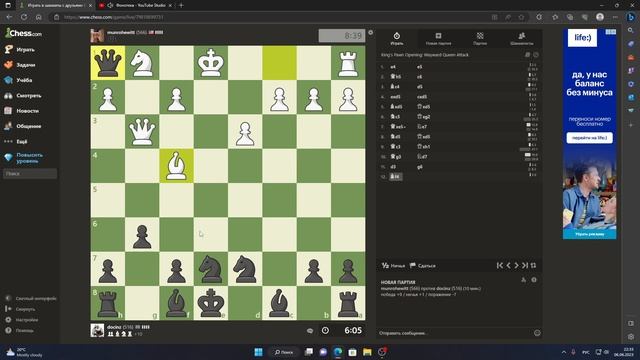Click перейти на life:) ad button
The width and height of the screenshot is (640, 360).
[x=589, y=138]
